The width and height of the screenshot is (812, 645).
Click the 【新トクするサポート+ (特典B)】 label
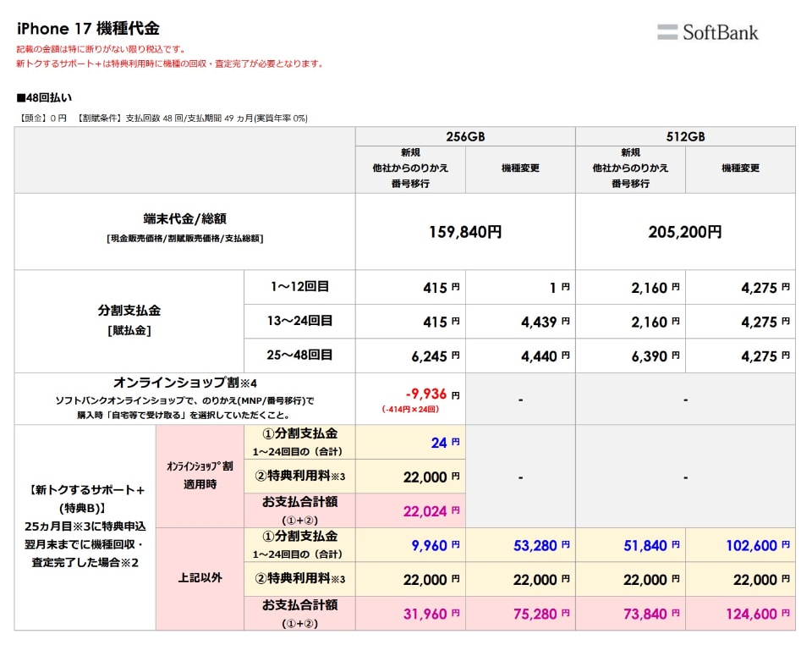point(85,526)
